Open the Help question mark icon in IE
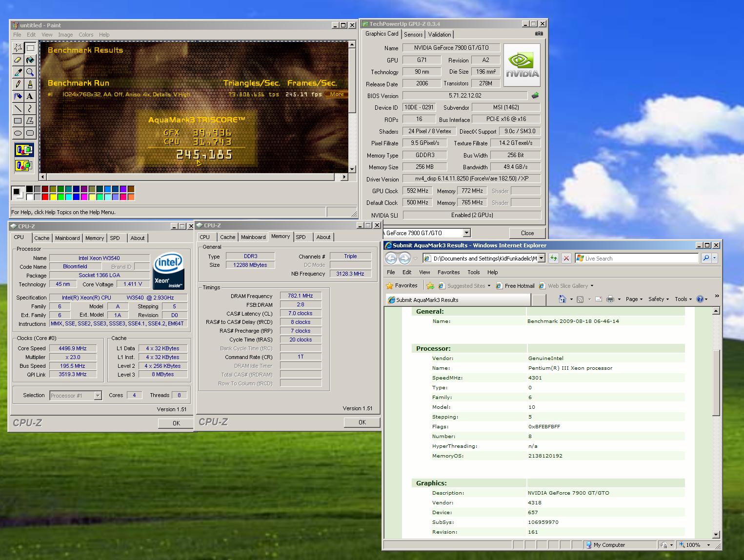744x560 pixels. point(700,299)
